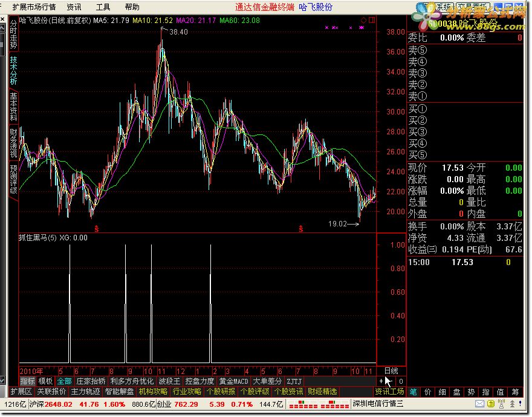Select the 细 detail view tab
532x417 pixels.
coord(443,392)
